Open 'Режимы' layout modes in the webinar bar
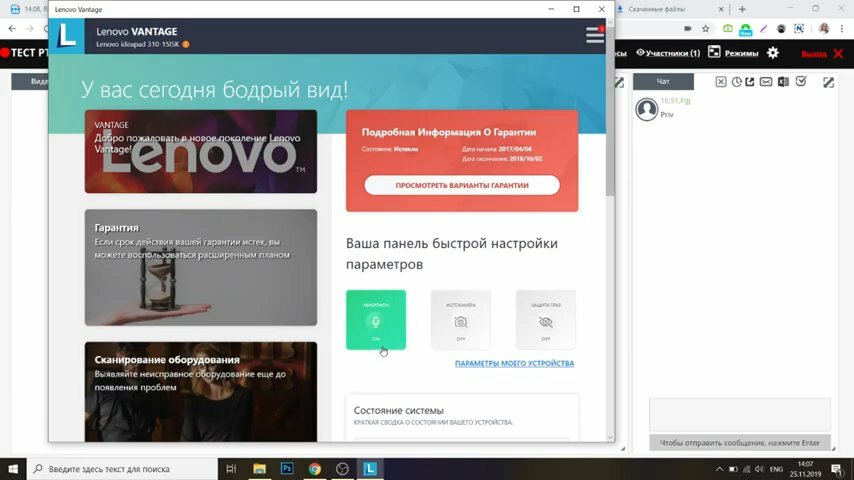This screenshot has width=854, height=480. click(x=733, y=53)
